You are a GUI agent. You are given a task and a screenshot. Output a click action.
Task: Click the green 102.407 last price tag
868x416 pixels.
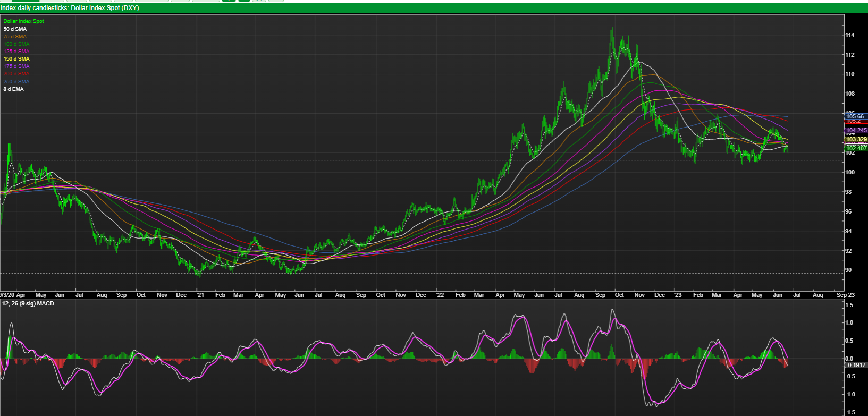856,148
